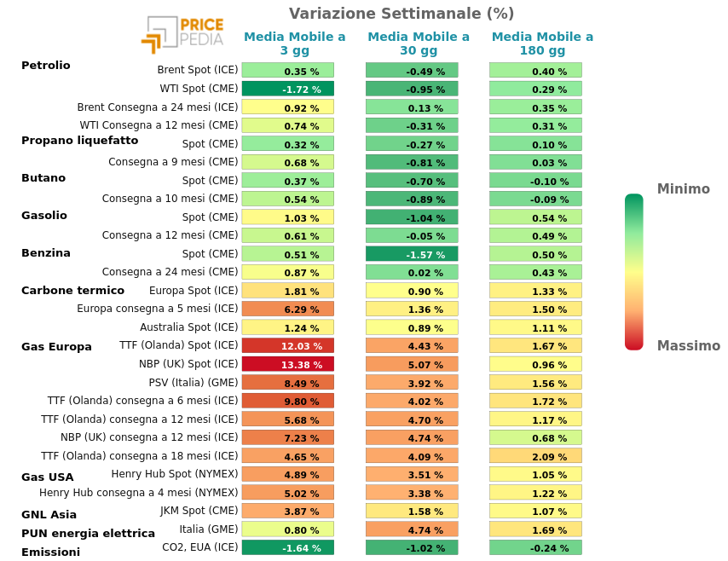Select the Brent Spot (ICE) row label
The height and width of the screenshot is (561, 728).
coord(197,70)
